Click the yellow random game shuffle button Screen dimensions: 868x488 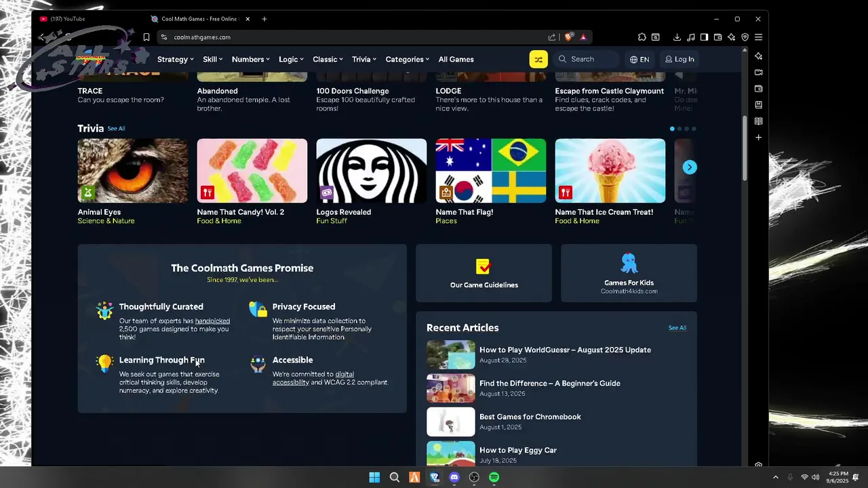(x=538, y=59)
